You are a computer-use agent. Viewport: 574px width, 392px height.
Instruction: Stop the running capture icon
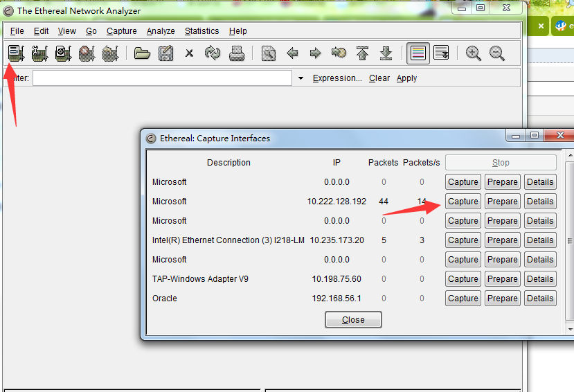87,53
